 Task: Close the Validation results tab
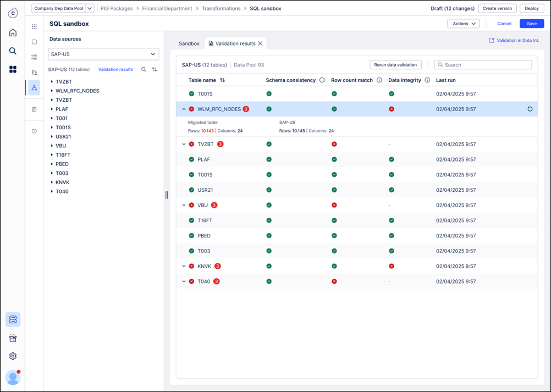[x=260, y=43]
